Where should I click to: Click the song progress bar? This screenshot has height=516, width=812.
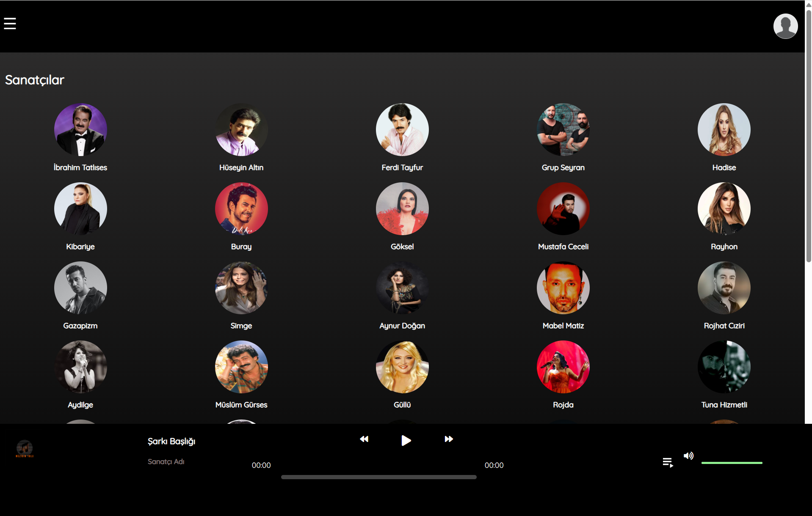coord(378,477)
